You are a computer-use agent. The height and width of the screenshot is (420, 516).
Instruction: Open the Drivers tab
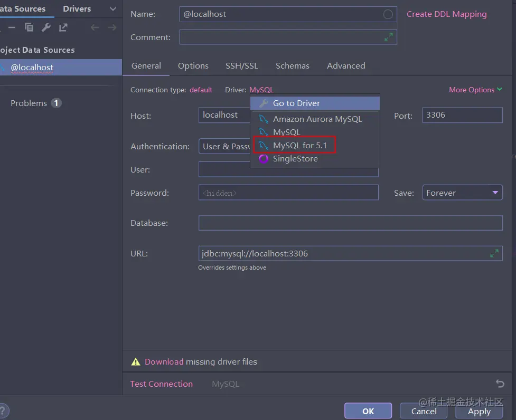pos(77,9)
